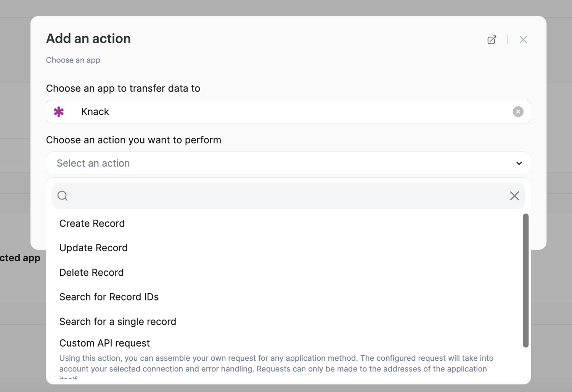This screenshot has width=572, height=392.
Task: Choose Search for a single record
Action: coord(117,321)
